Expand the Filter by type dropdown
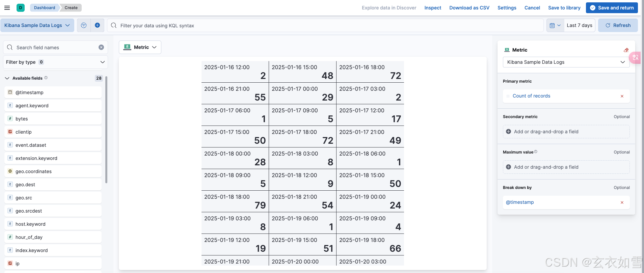Screen dimensions: 644x273 click(55, 62)
